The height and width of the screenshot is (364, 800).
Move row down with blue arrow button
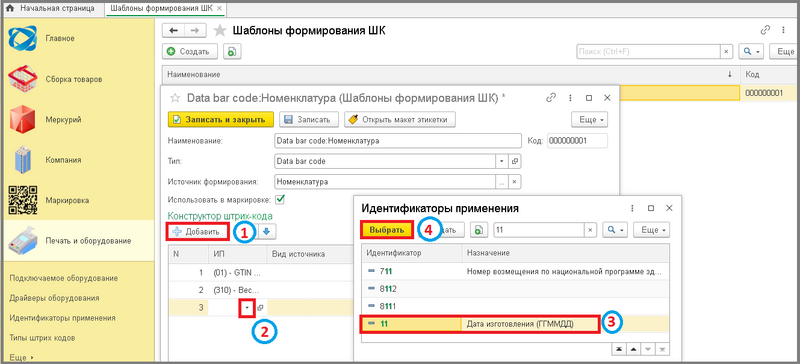click(267, 232)
